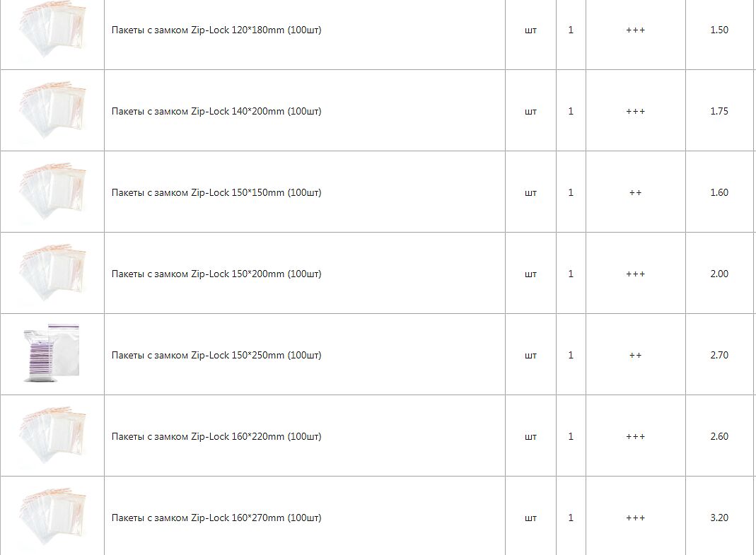Click the Zip-Lock 160*220mm product thumbnail

[52, 436]
